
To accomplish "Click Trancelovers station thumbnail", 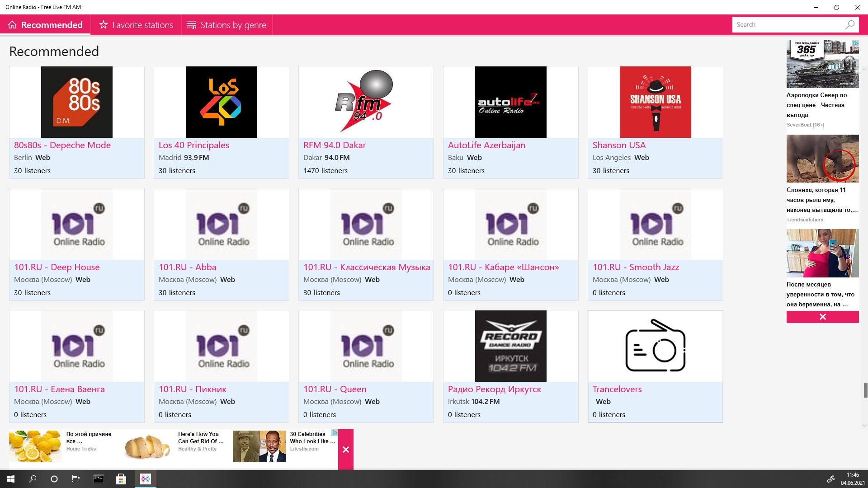I will pyautogui.click(x=655, y=346).
